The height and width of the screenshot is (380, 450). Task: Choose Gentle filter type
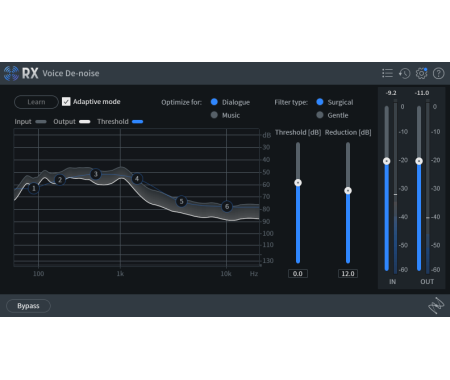tap(320, 115)
